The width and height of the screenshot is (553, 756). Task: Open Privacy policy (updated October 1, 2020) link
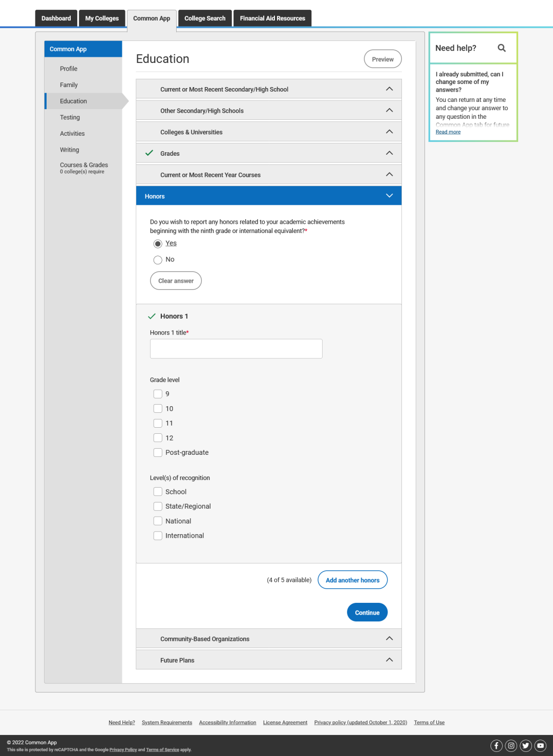[x=361, y=723]
